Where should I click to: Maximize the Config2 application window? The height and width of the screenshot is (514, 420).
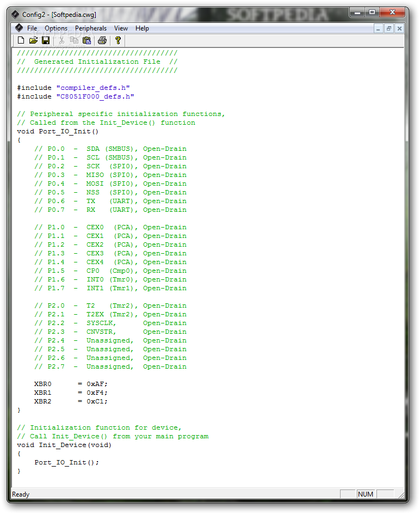tap(372, 13)
